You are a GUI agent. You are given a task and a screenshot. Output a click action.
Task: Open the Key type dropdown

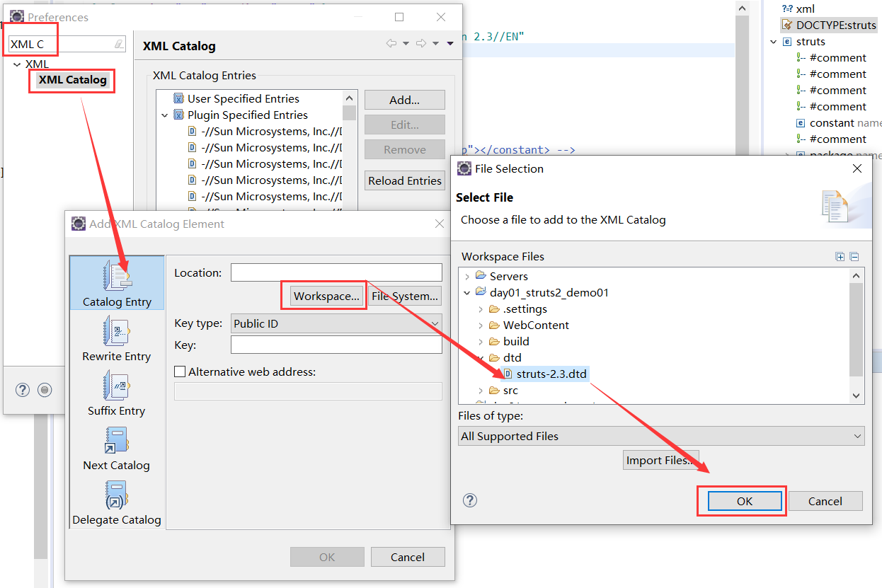(x=434, y=323)
